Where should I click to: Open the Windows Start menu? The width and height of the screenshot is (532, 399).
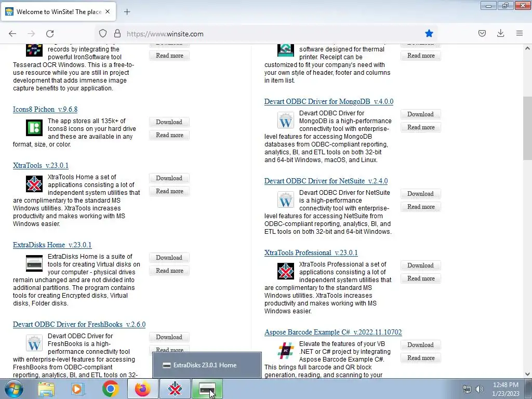pos(14,389)
